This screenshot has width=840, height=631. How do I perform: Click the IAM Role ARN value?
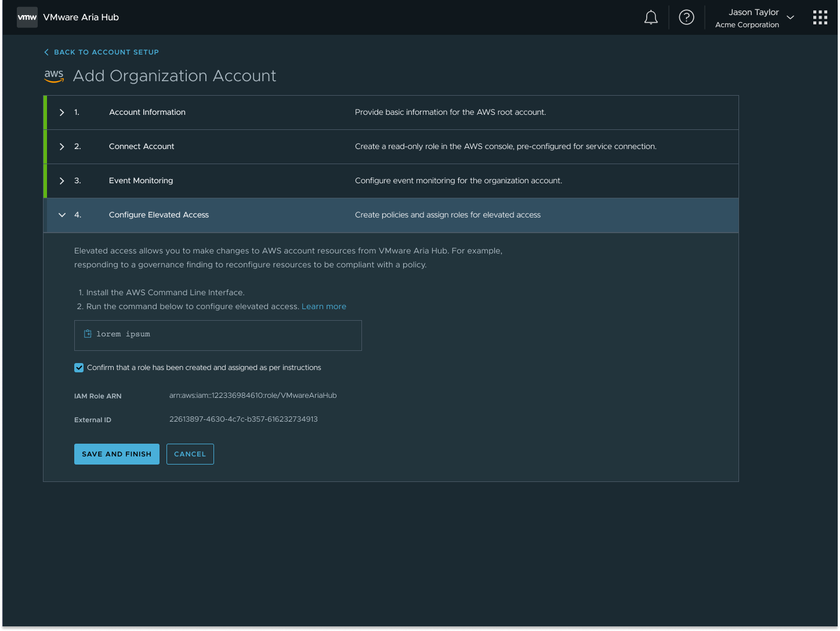pyautogui.click(x=253, y=396)
